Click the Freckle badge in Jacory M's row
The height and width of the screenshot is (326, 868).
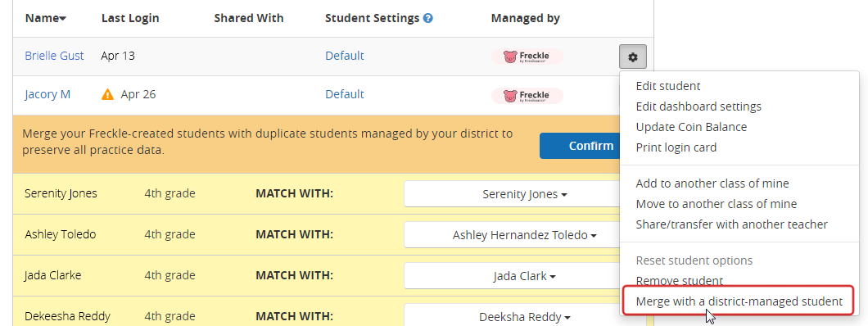point(527,96)
